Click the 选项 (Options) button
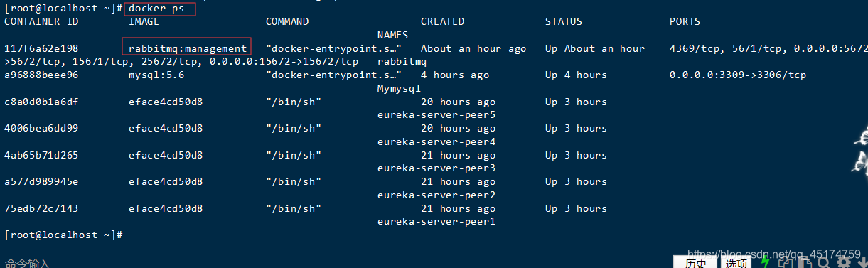The width and height of the screenshot is (868, 268). pos(736,262)
